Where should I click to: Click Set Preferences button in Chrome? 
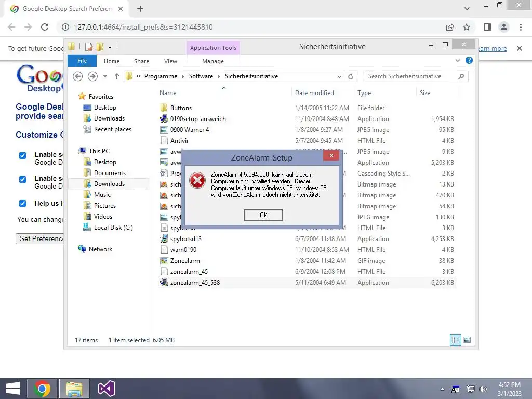click(x=40, y=239)
